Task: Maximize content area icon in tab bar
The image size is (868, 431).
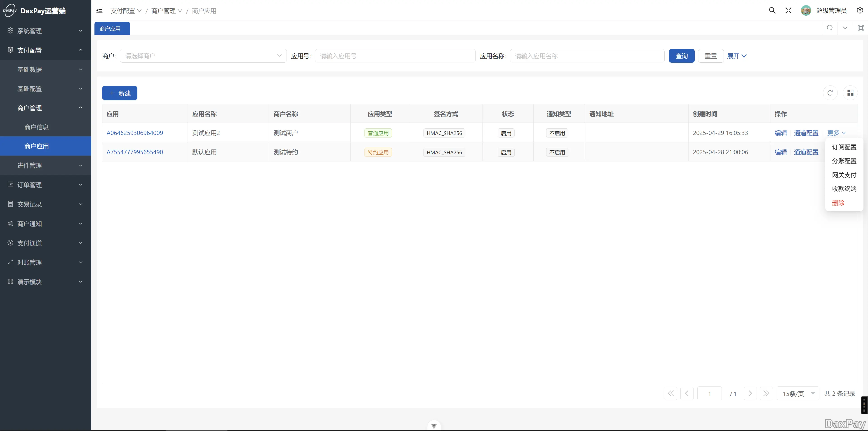Action: 861,28
